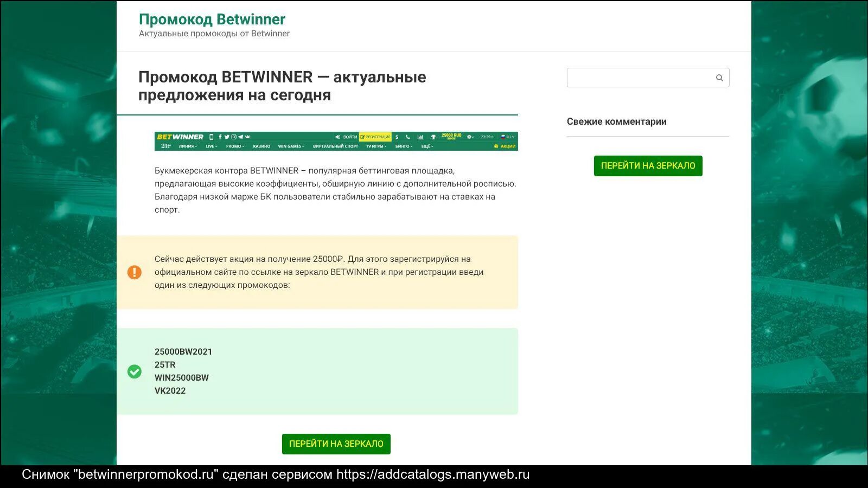
Task: Select КАЗИНО in the banner menu
Action: pyautogui.click(x=261, y=146)
